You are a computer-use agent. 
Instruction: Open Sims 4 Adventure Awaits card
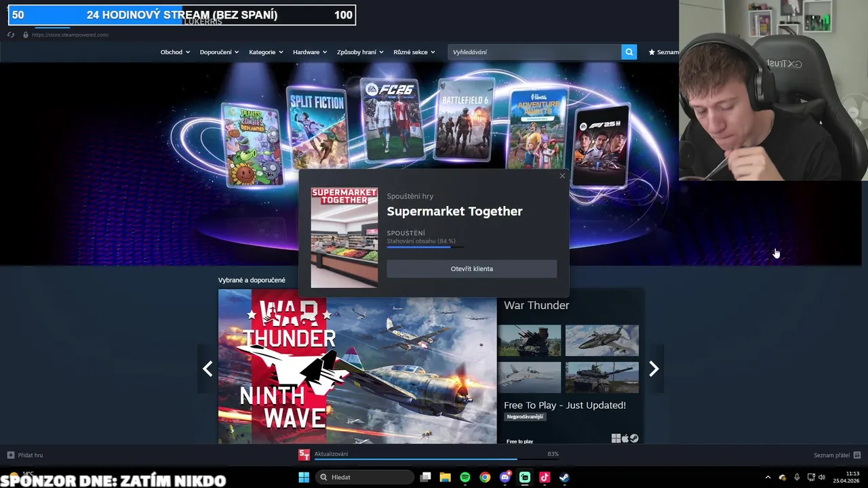click(x=538, y=128)
